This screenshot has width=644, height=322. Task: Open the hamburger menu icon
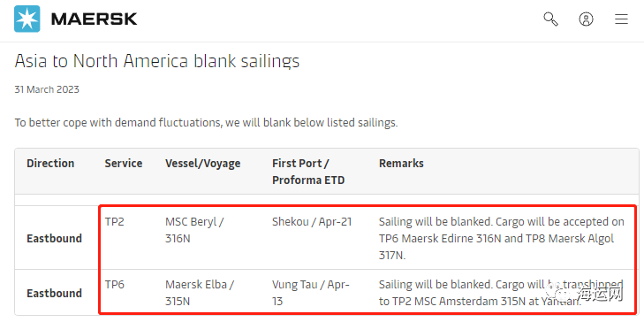(621, 19)
